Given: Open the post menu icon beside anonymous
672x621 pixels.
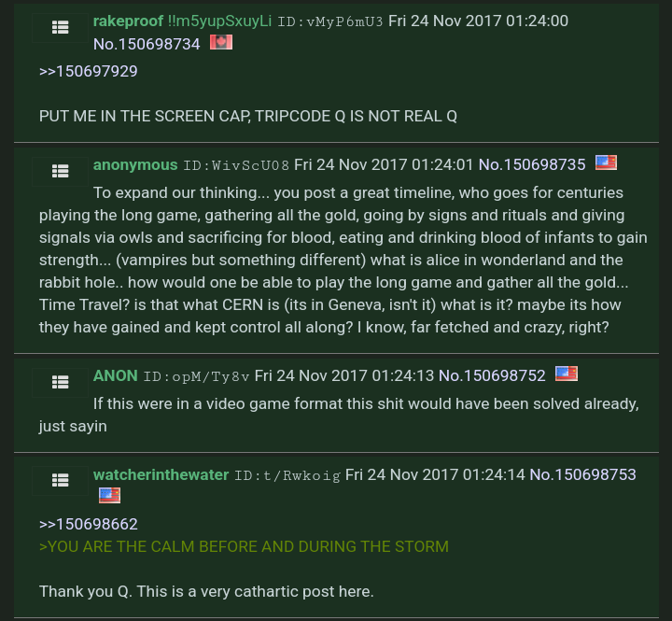Looking at the screenshot, I should click(x=61, y=171).
